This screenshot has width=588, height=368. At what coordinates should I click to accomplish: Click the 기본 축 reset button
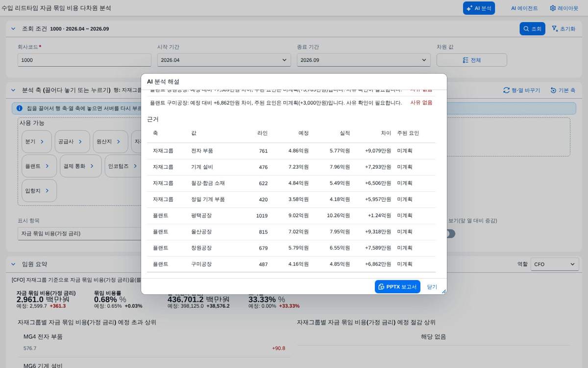[x=563, y=90]
